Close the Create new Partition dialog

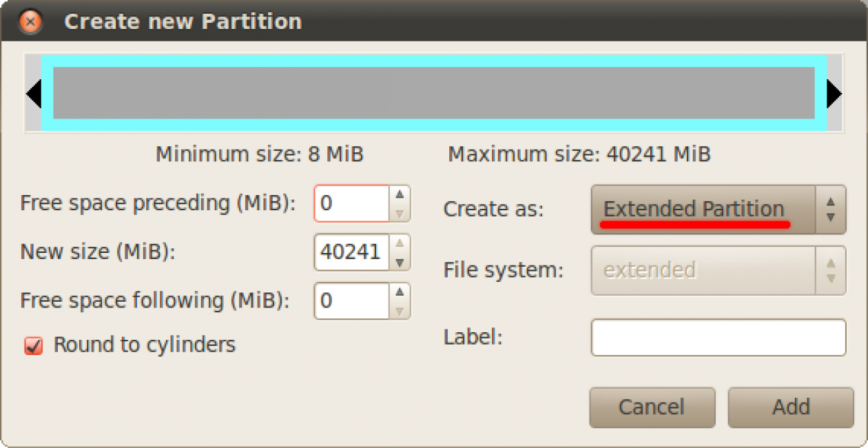coord(30,21)
